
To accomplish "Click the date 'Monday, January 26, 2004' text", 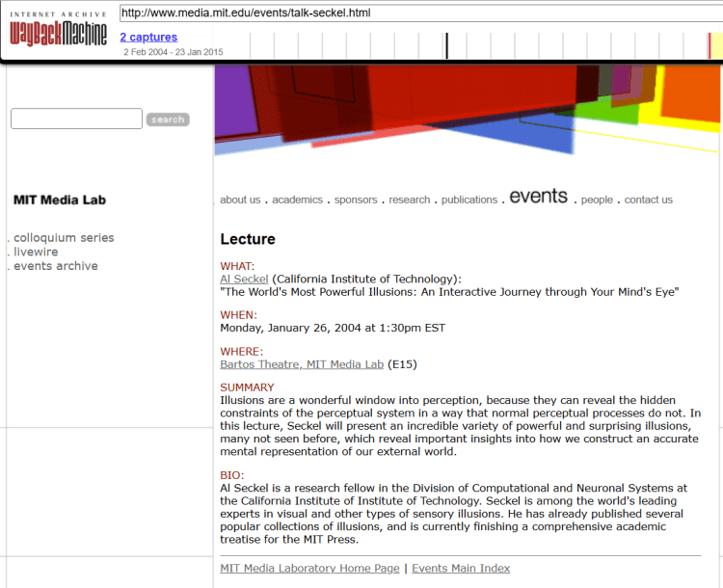I will point(290,328).
